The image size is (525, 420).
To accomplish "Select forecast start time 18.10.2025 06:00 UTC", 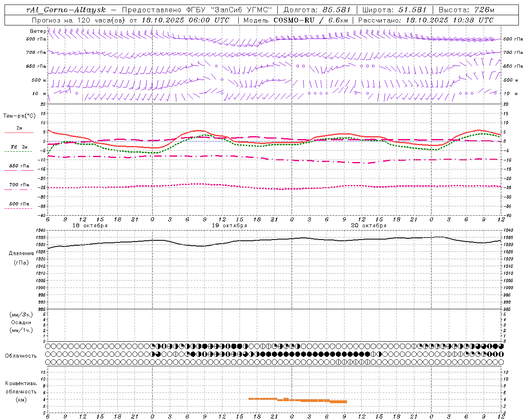I will coord(186,20).
